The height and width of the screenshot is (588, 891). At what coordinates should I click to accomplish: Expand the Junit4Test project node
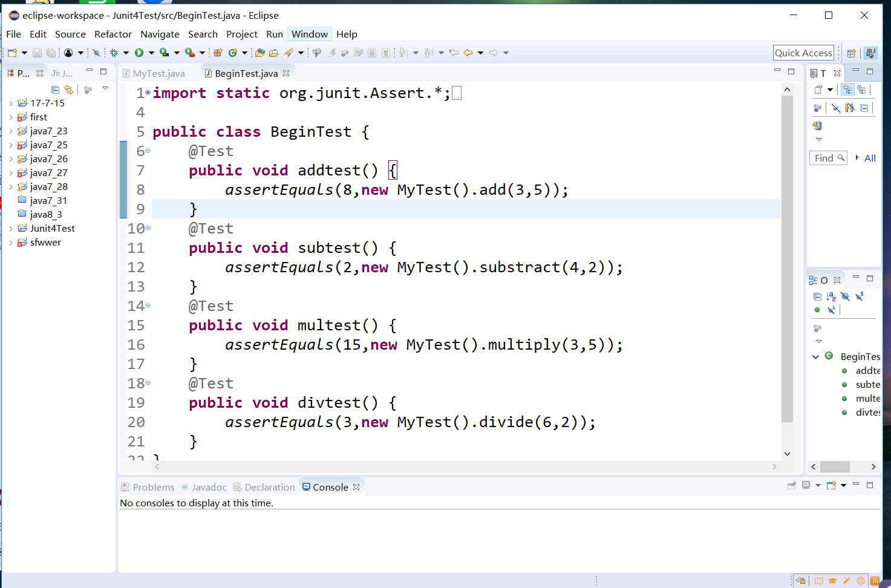coord(11,229)
